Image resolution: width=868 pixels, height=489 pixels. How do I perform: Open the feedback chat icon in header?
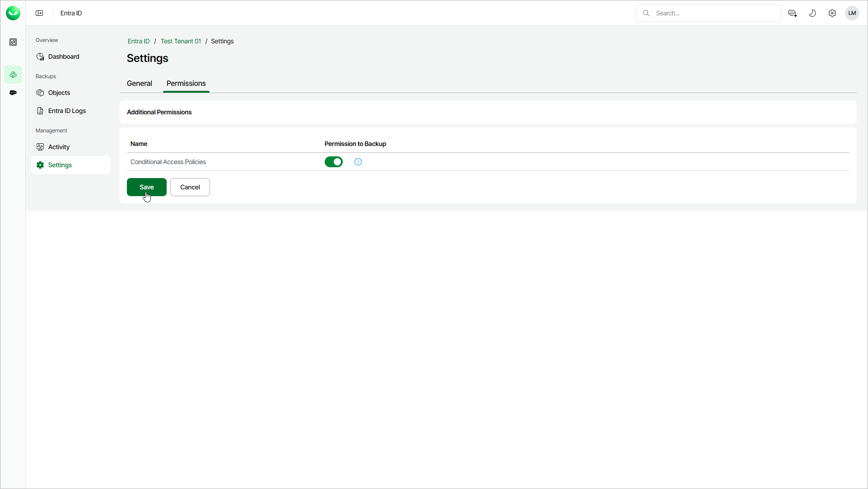793,13
